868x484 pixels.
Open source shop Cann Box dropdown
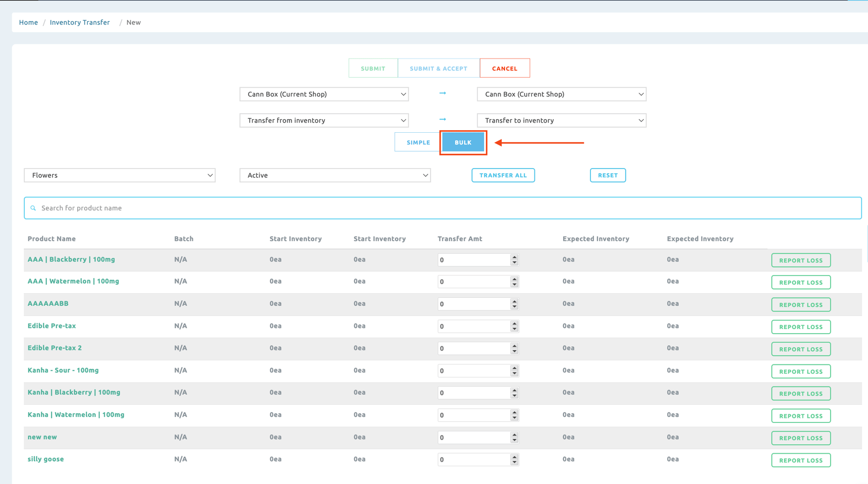[x=324, y=94]
